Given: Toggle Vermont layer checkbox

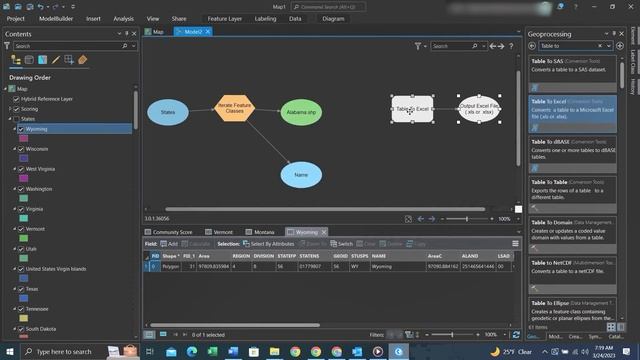Looking at the screenshot, I should pos(21,229).
